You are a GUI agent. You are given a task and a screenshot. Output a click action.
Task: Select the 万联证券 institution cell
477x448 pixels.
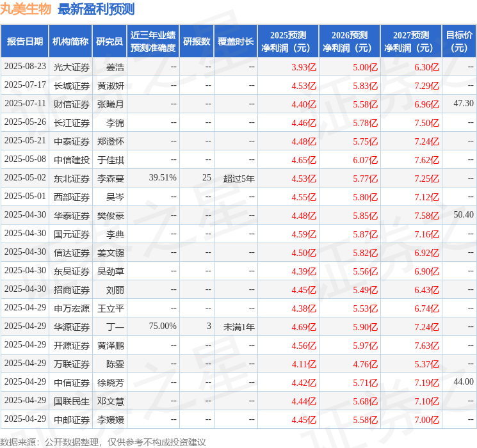tap(72, 364)
